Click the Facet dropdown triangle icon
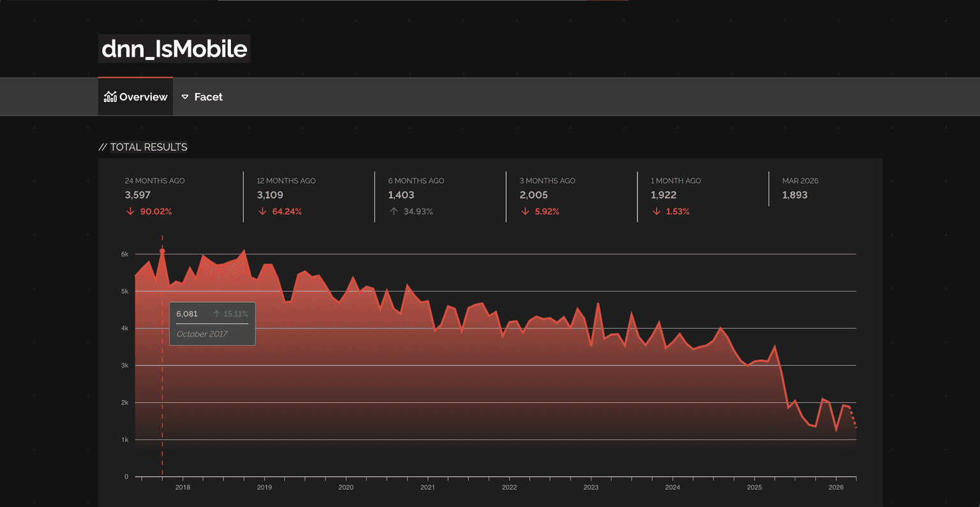This screenshot has width=980, height=507. 185,97
